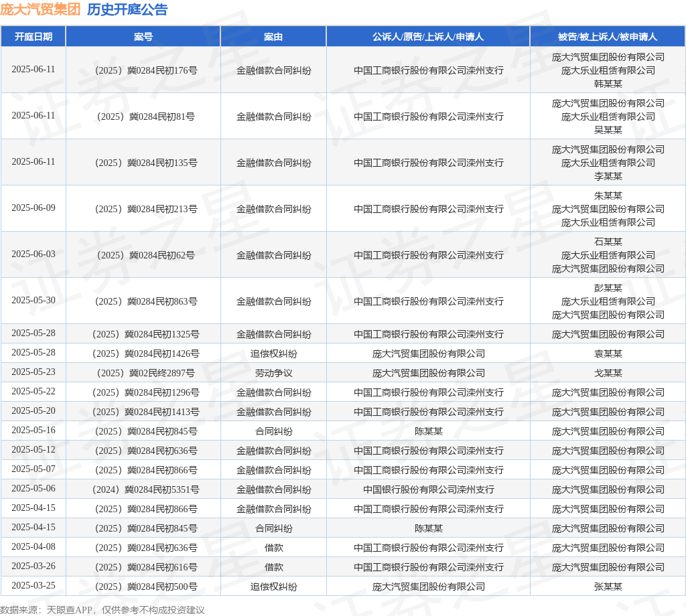686x616 pixels.
Task: Click the 历史开庭公告 heading
Action: [x=127, y=9]
